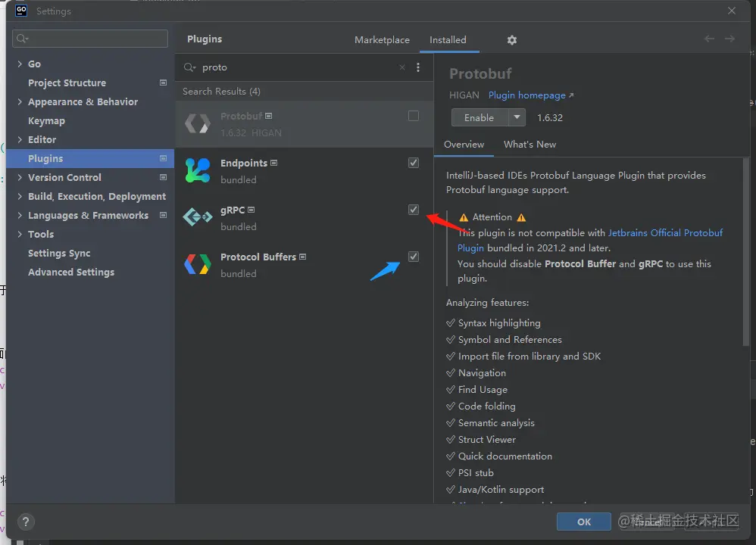756x545 pixels.
Task: Click Enable button for Protobuf plugin
Action: click(x=480, y=117)
